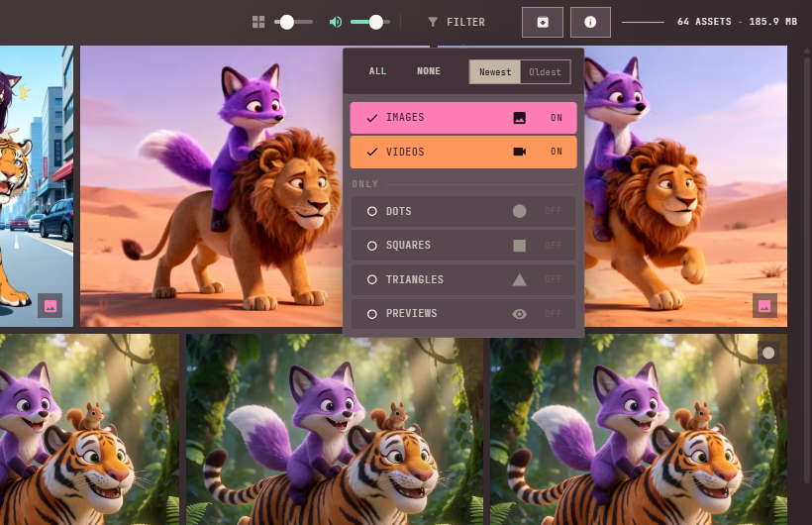The width and height of the screenshot is (812, 525).
Task: Adjust the thumbnail size slider
Action: coord(294,22)
